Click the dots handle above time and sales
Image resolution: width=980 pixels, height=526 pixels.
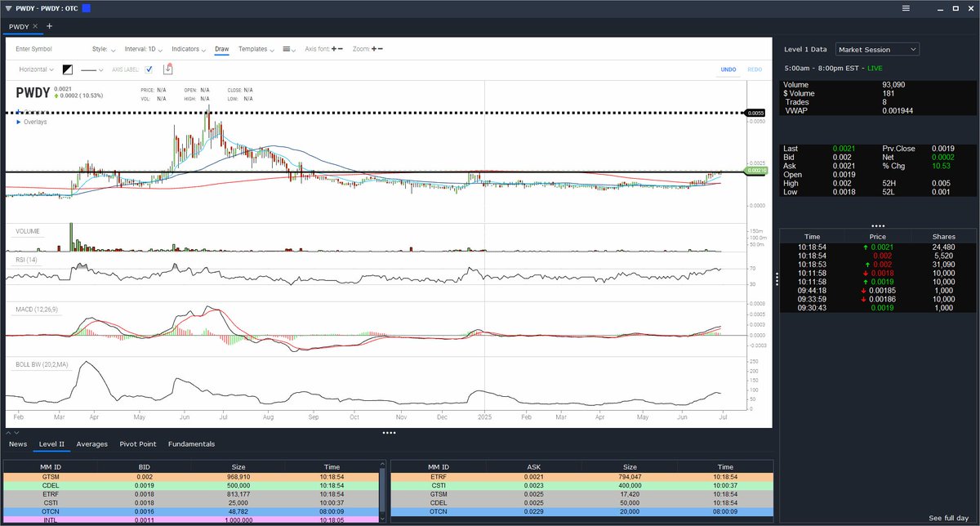pos(878,225)
